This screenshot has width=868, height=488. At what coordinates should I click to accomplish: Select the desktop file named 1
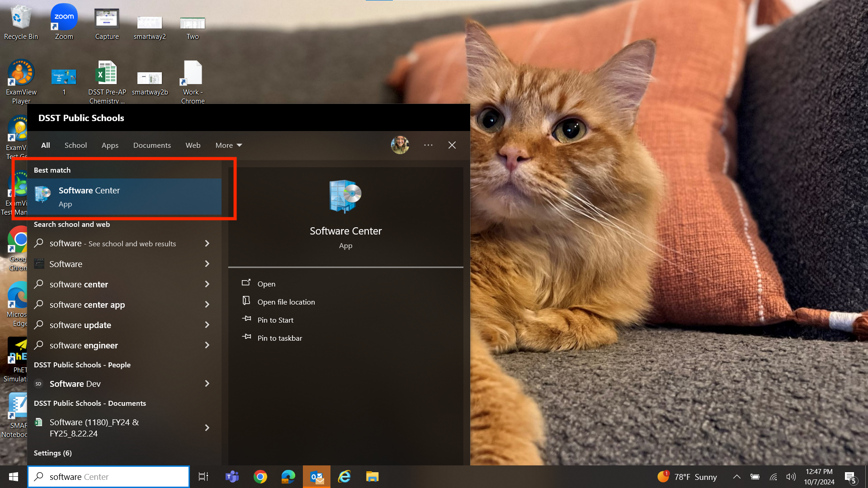64,82
